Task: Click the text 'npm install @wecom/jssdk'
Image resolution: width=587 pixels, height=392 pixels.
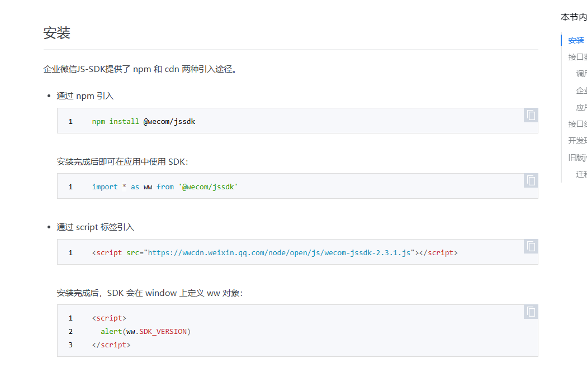Action: (x=144, y=122)
